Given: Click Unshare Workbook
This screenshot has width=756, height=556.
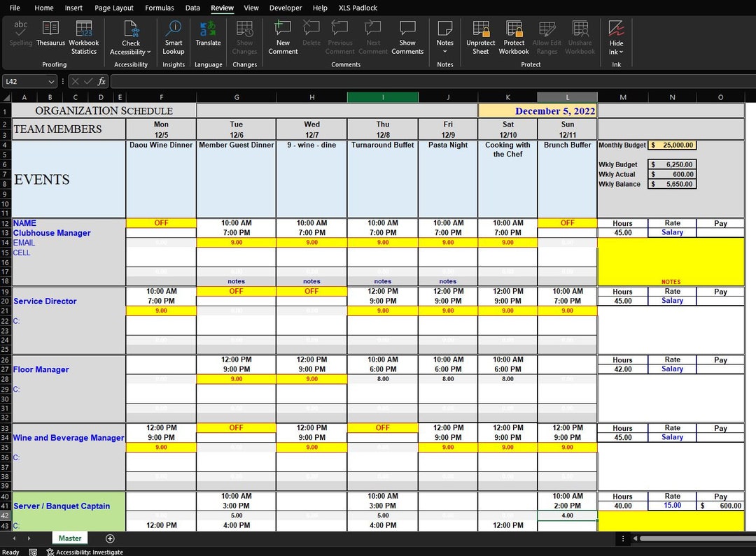Looking at the screenshot, I should pyautogui.click(x=580, y=38).
